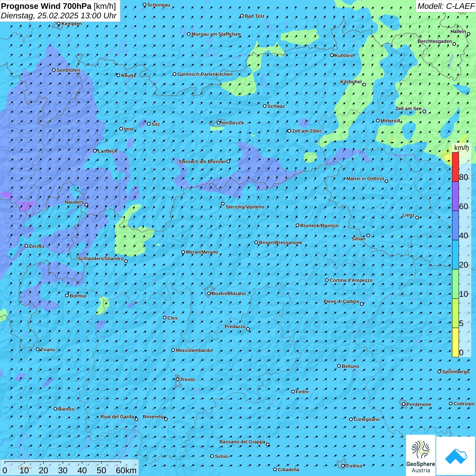
Task: Click the Bruneck/Brunico label
Action: 319,225
